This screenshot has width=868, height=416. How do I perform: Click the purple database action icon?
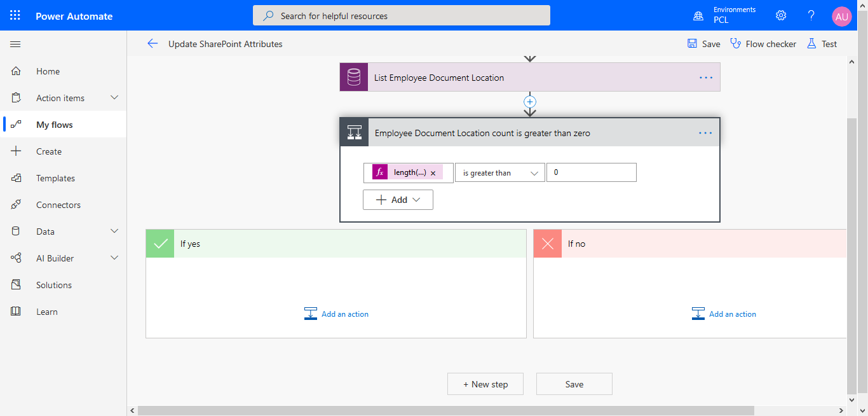[354, 77]
